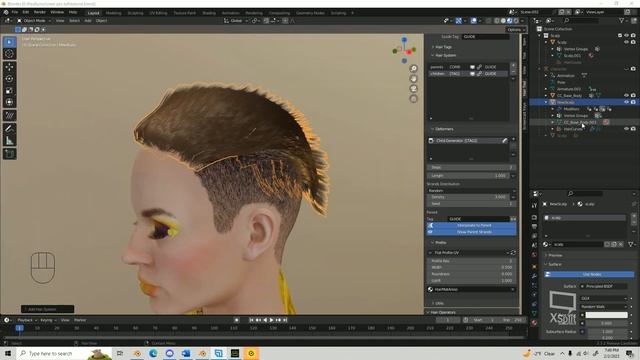Select the Add Cube tool

9,154
